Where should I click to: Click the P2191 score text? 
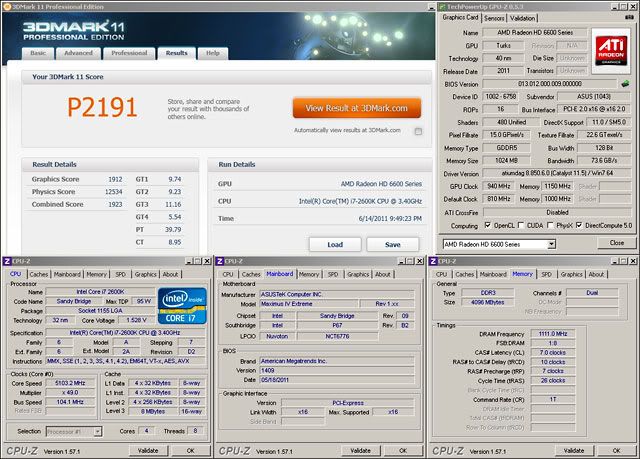[102, 107]
